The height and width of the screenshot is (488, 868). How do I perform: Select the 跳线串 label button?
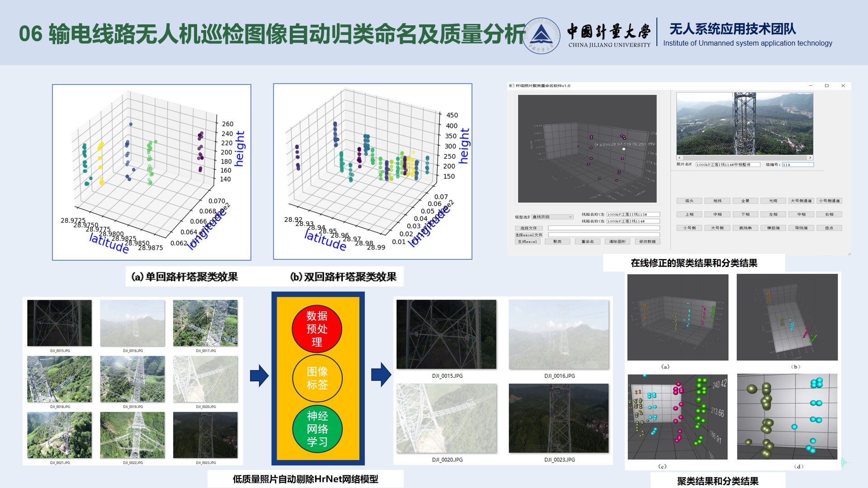(745, 228)
